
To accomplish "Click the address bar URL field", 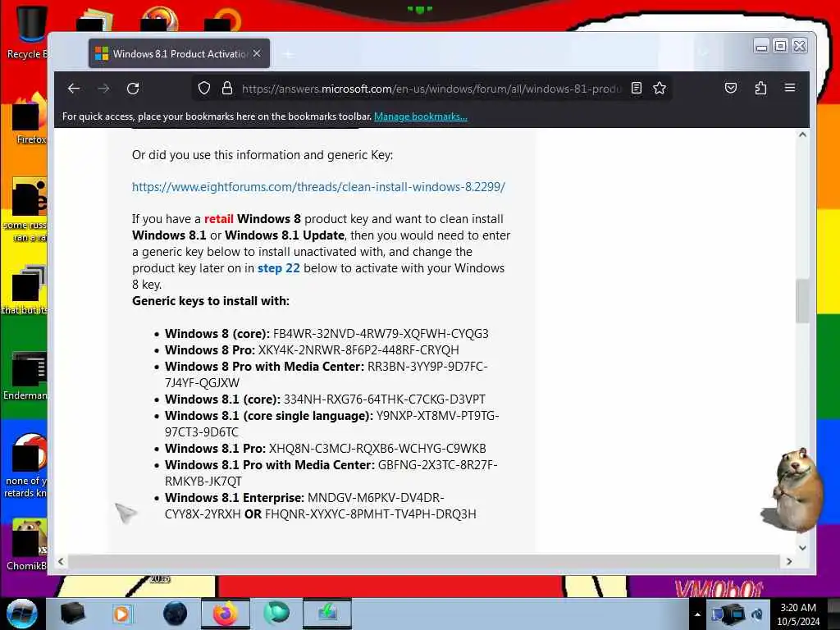I will 431,89.
